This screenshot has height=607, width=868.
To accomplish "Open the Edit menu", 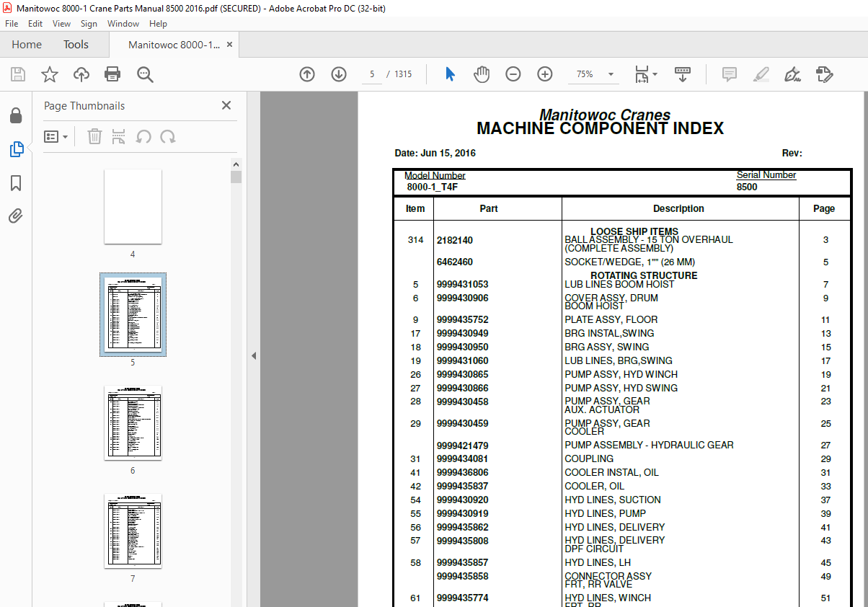I will click(35, 24).
